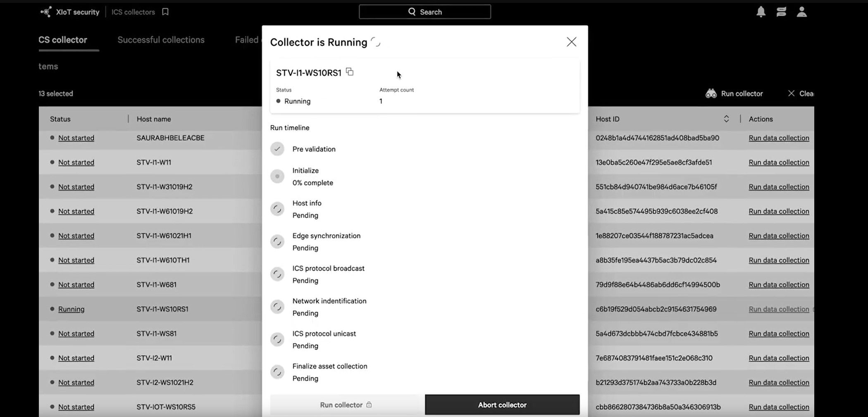868x417 pixels.
Task: Click the lock icon on Run collector
Action: [369, 405]
